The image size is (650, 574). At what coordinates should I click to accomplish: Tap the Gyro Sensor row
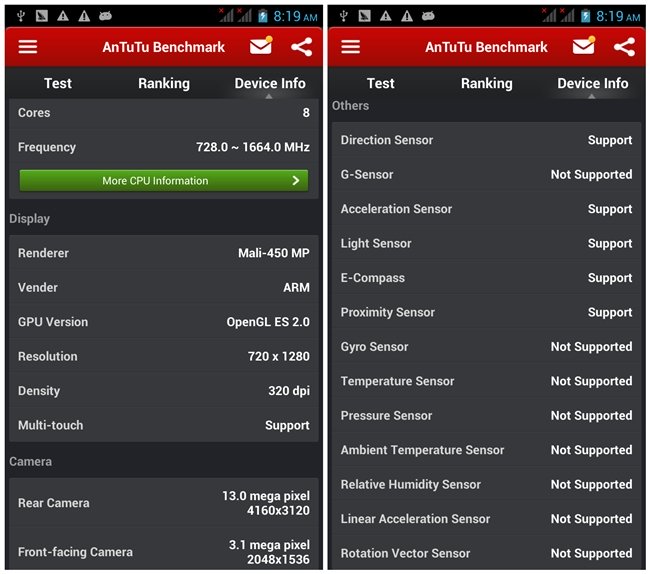point(486,347)
